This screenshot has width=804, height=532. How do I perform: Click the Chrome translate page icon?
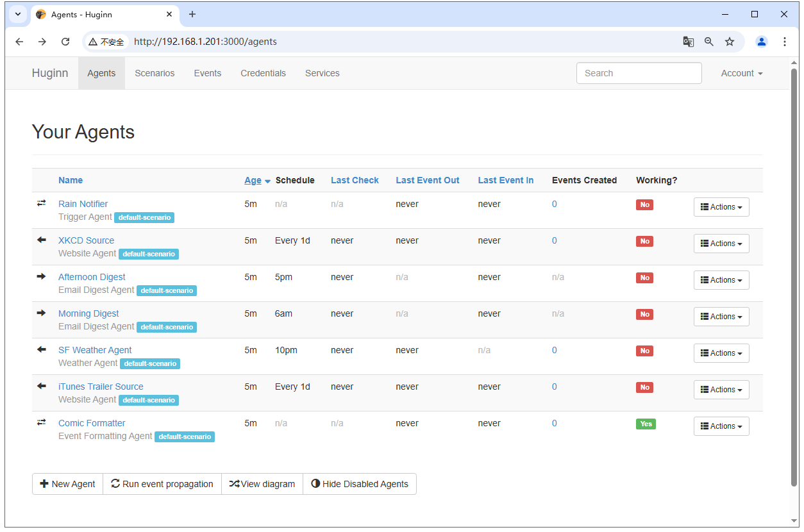click(x=689, y=42)
